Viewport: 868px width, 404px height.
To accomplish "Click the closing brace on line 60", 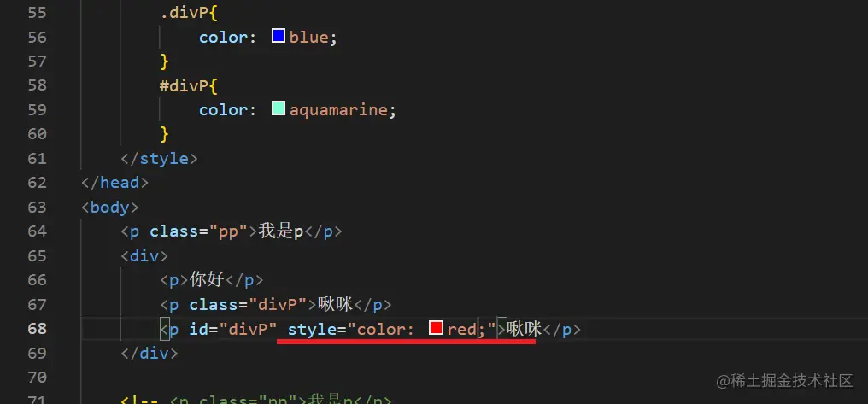I will pyautogui.click(x=164, y=134).
